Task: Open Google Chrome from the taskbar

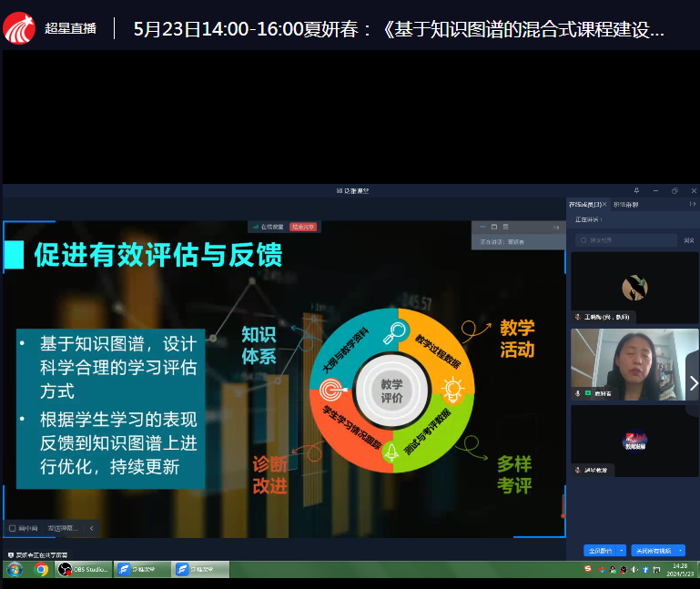Action: point(41,569)
